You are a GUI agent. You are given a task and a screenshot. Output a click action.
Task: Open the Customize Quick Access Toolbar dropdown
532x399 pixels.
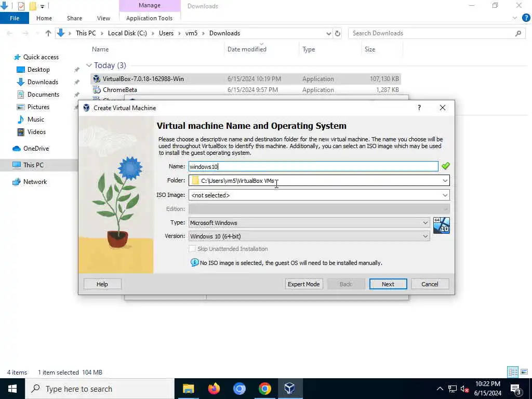pos(43,6)
